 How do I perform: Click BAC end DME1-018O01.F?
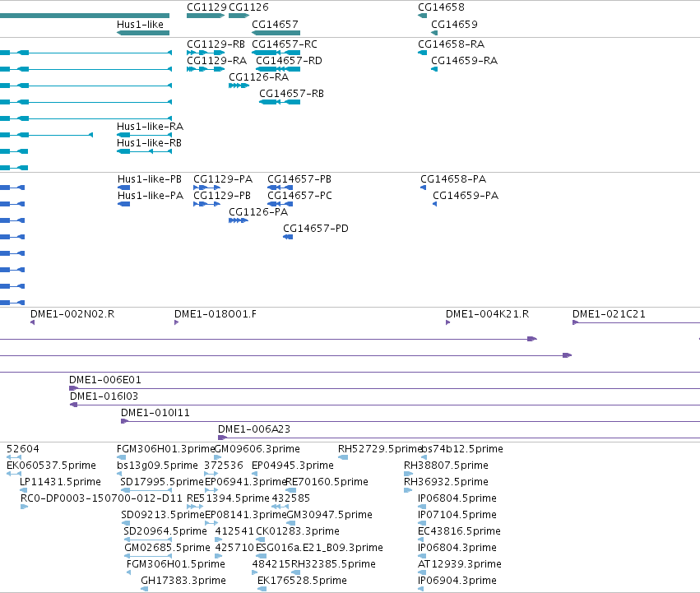[x=216, y=314]
